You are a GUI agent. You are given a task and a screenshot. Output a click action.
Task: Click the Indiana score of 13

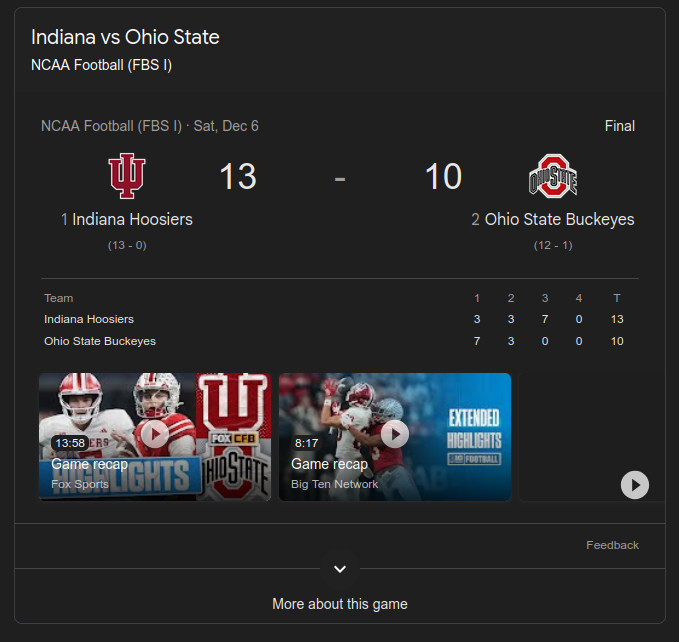tap(238, 177)
